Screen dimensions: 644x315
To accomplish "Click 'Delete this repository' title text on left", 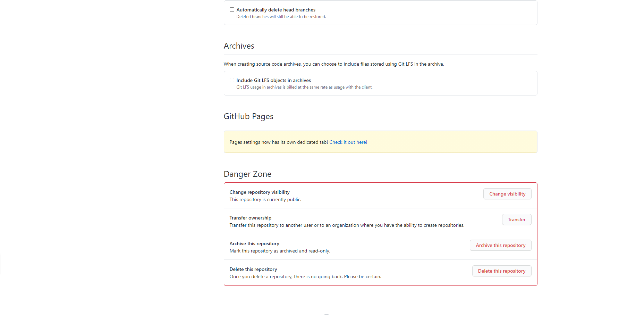I will (253, 269).
